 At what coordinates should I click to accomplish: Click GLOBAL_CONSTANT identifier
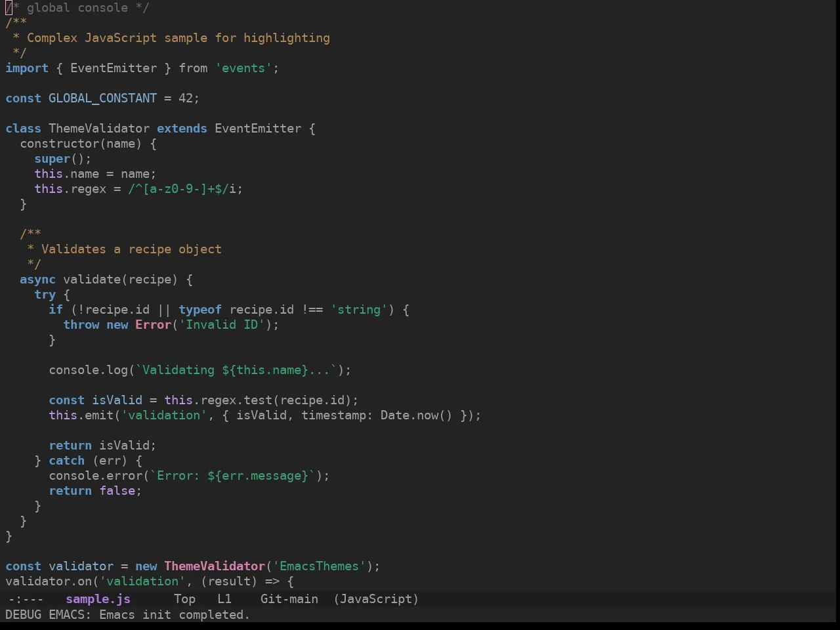103,98
